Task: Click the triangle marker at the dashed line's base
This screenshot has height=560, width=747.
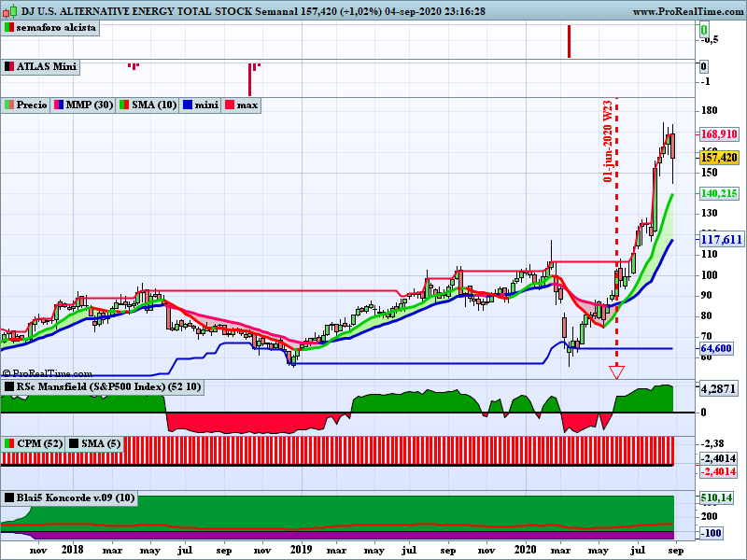Action: tap(616, 371)
